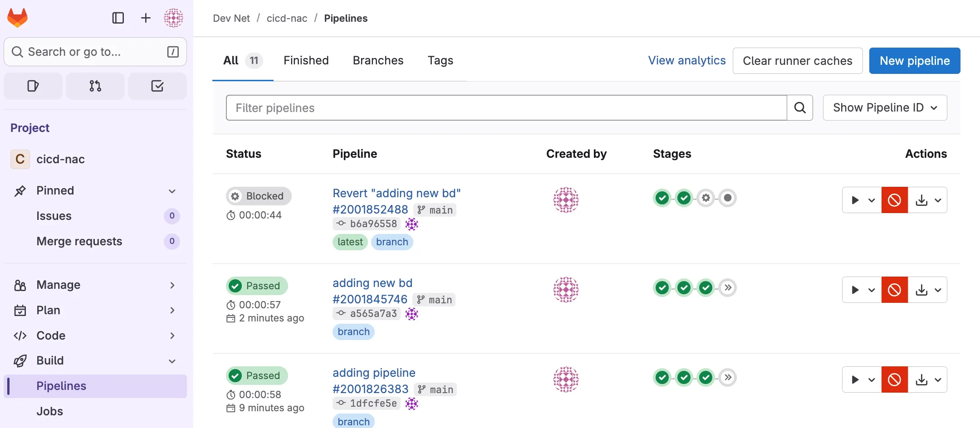Toggle the sidebar collapse icon
980x428 pixels.
click(x=118, y=18)
